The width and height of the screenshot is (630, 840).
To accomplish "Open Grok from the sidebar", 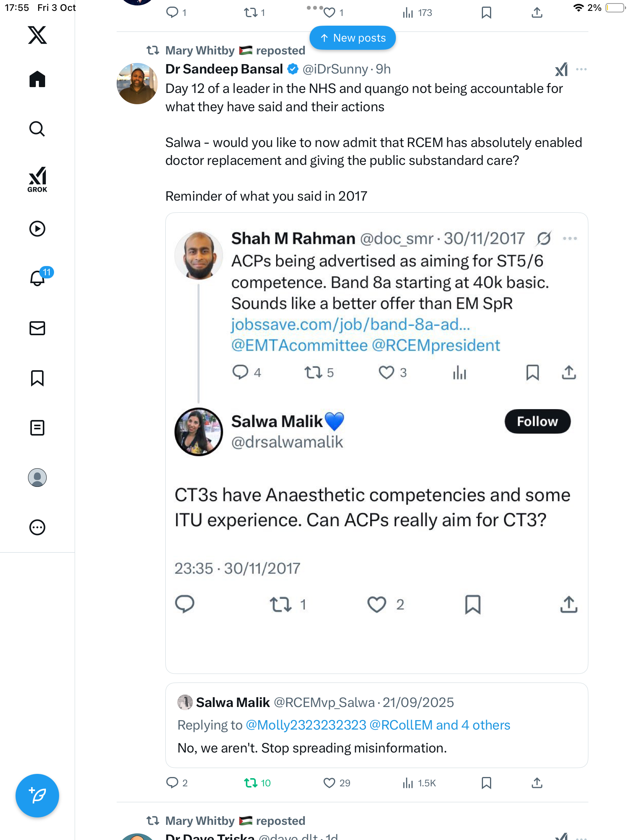I will pos(37,179).
